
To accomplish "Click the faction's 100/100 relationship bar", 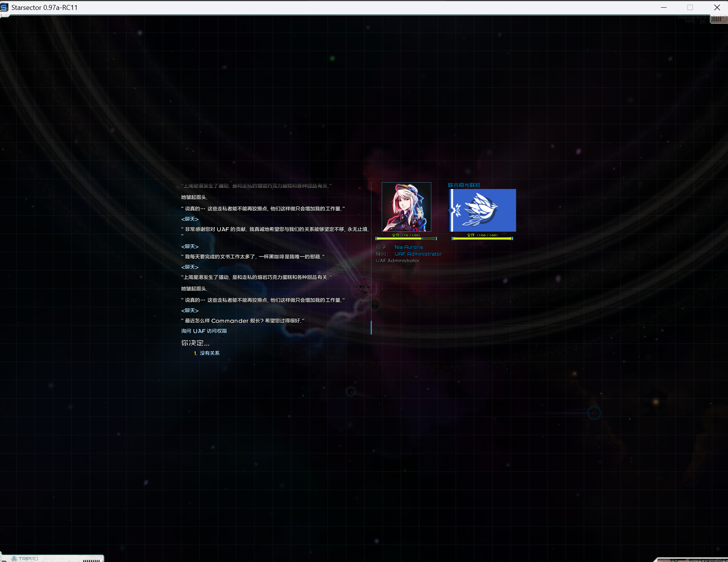I will point(482,239).
